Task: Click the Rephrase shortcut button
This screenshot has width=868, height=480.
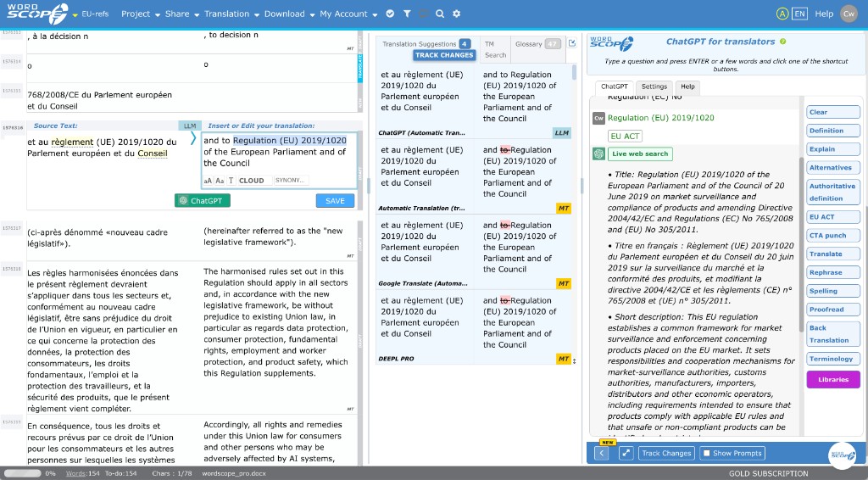Action: pyautogui.click(x=833, y=272)
